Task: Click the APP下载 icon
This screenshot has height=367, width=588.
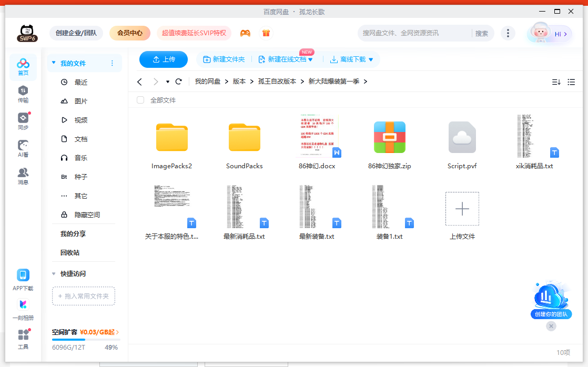Action: coord(23,278)
